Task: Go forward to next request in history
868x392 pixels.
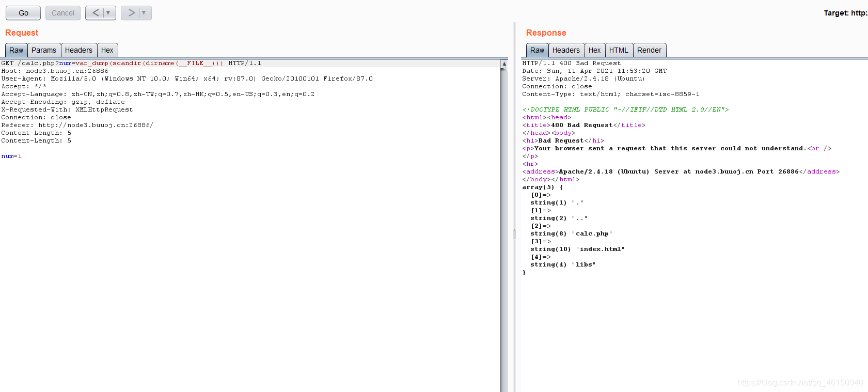Action: tap(131, 13)
